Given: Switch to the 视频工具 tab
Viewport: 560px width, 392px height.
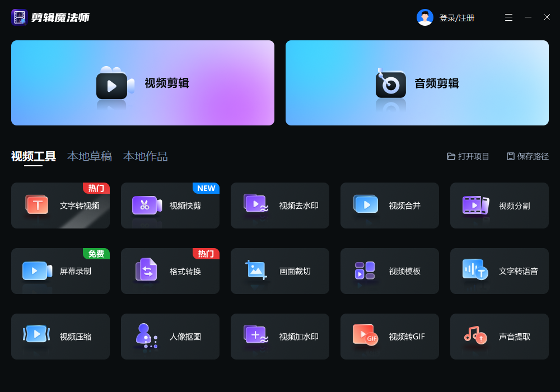Looking at the screenshot, I should (x=33, y=156).
